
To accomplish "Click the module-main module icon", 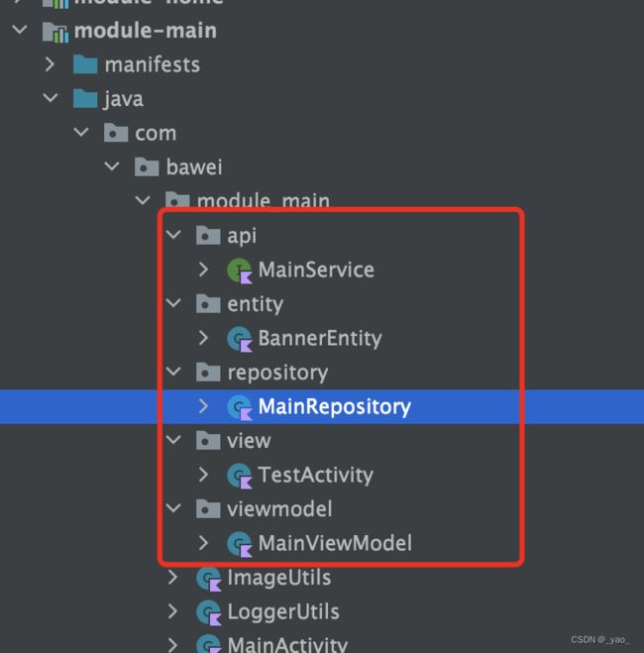I will (55, 32).
